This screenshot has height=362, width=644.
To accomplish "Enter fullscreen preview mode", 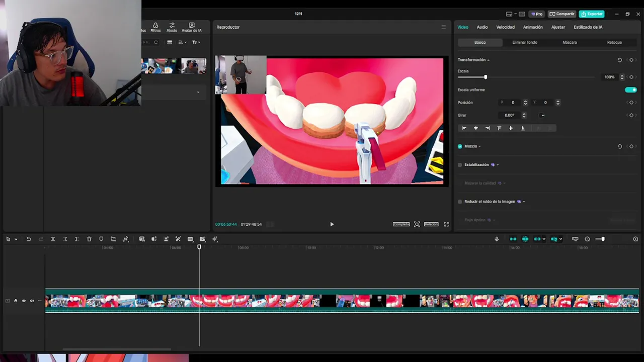I will [x=446, y=224].
